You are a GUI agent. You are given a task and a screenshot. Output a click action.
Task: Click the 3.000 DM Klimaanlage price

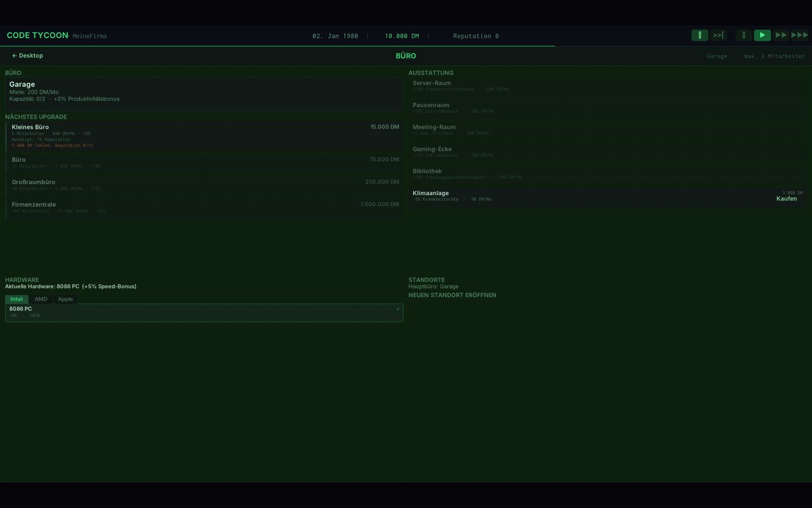[792, 193]
